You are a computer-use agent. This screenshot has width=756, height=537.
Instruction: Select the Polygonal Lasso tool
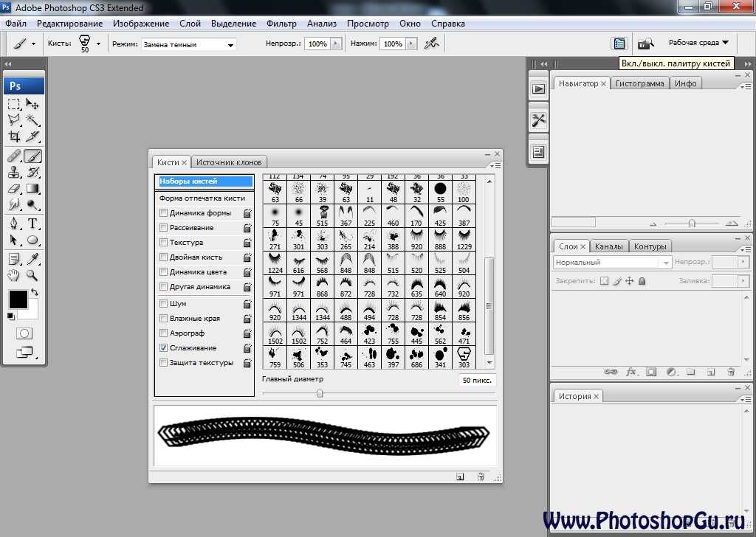click(x=14, y=120)
